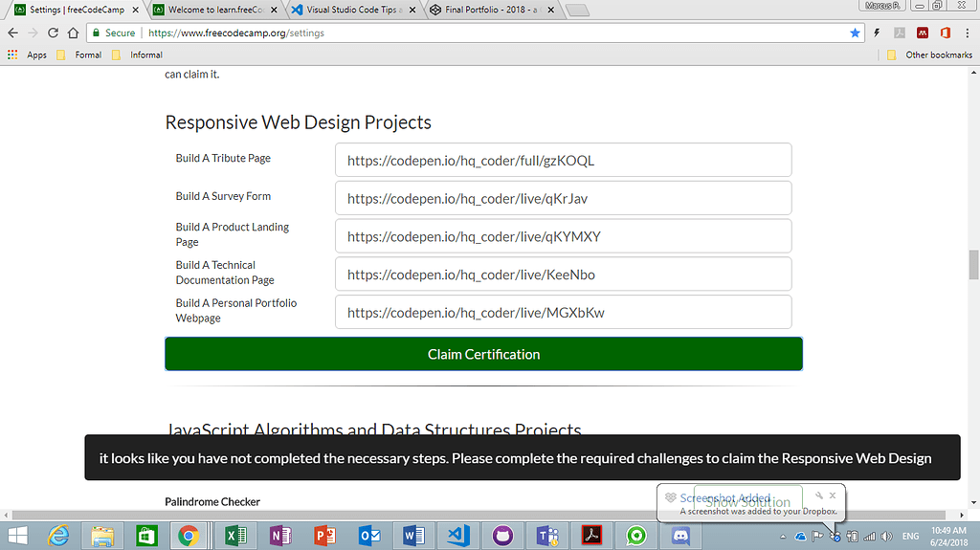This screenshot has width=980, height=550.
Task: Switch to Final Portfolio - 2018 tab
Action: tap(491, 10)
